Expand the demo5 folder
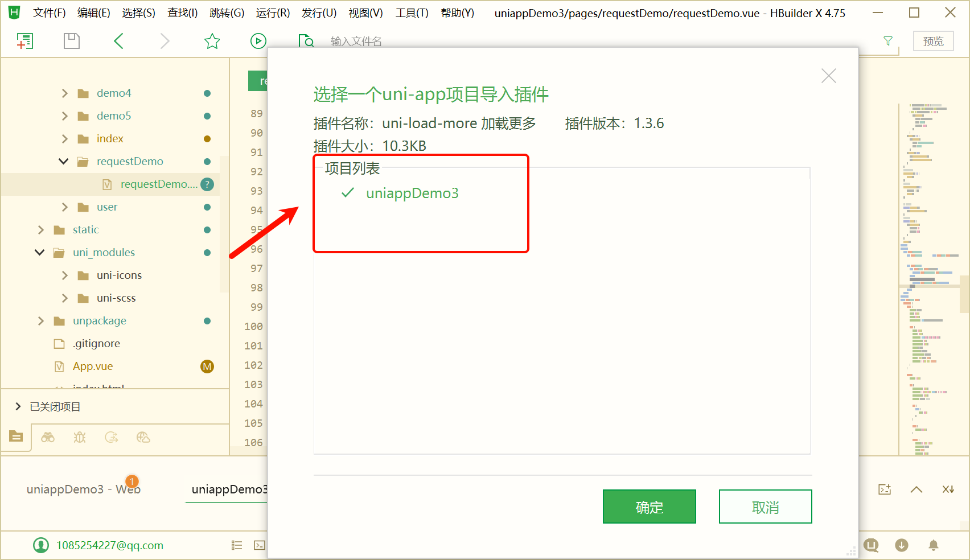Screen dimensions: 970x560 point(64,116)
